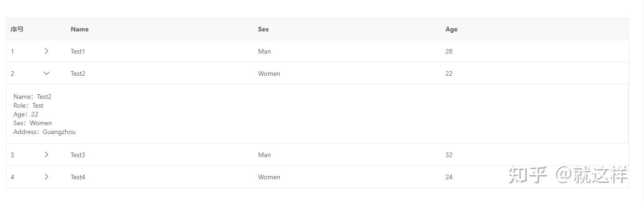Click the Age column header
The height and width of the screenshot is (201, 644).
451,29
